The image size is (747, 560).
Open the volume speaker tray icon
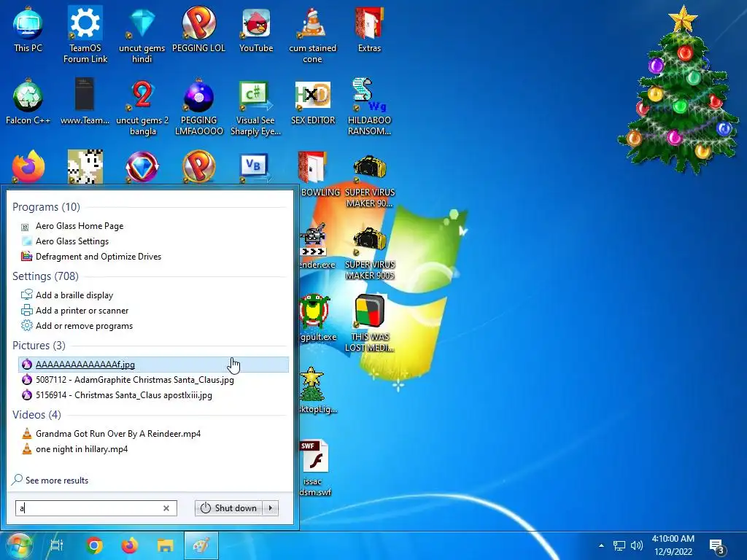point(636,545)
